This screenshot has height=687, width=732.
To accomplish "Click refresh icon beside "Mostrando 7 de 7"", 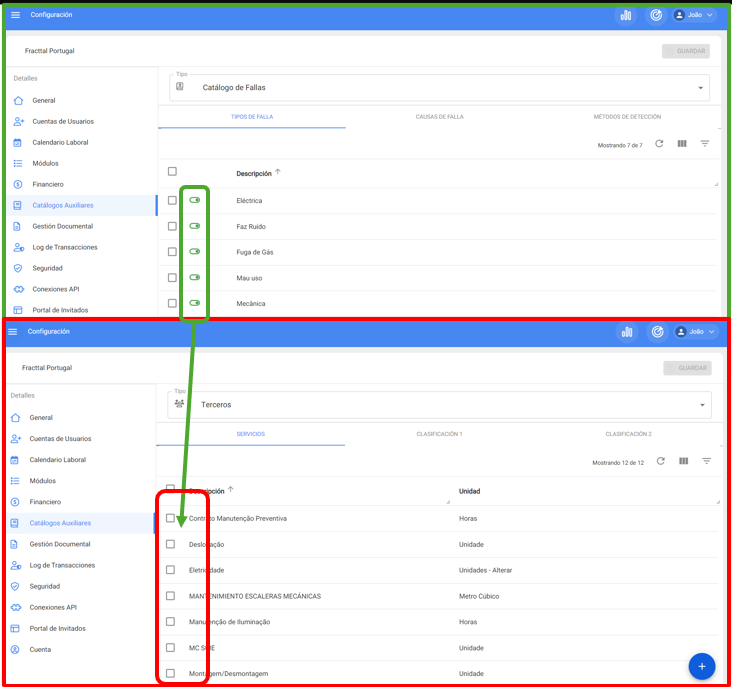I will point(659,144).
